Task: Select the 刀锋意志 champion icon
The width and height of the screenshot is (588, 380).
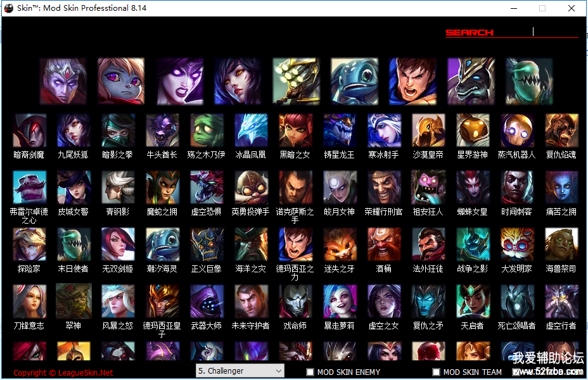Action: 29,301
